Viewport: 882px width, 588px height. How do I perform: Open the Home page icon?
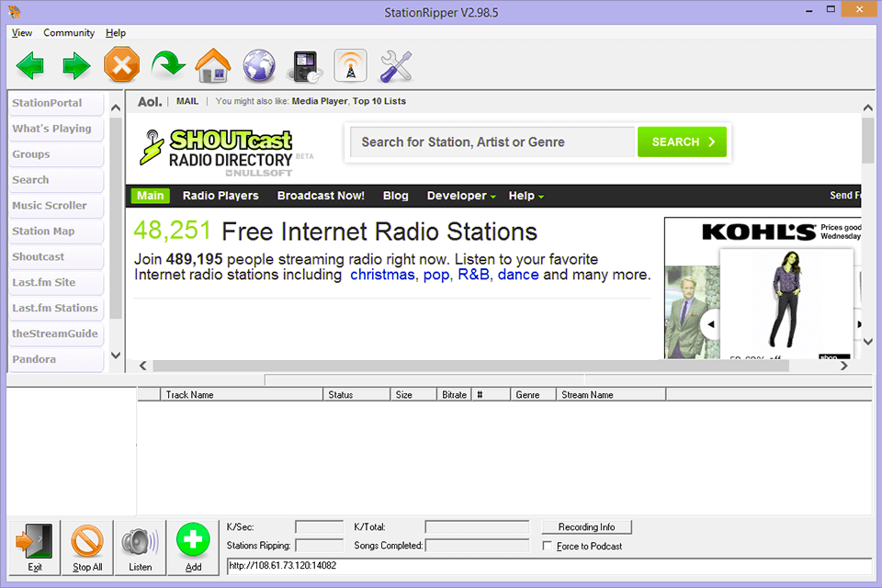coord(212,65)
